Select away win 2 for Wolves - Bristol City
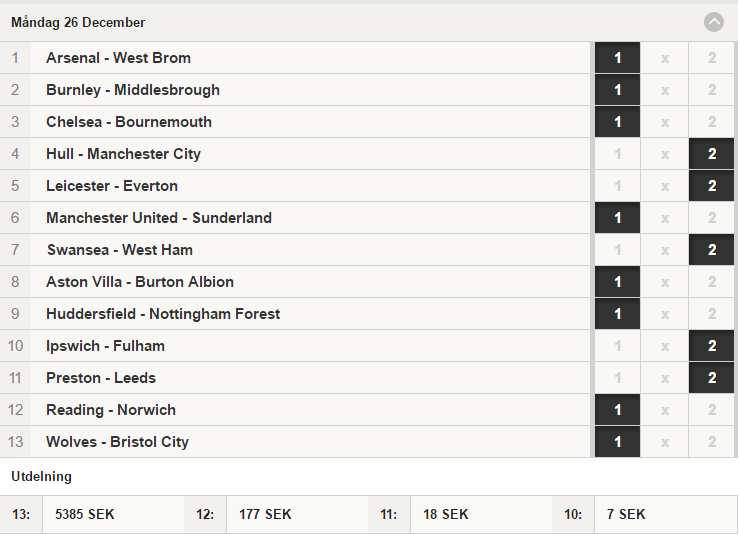The width and height of the screenshot is (739, 535). [712, 442]
